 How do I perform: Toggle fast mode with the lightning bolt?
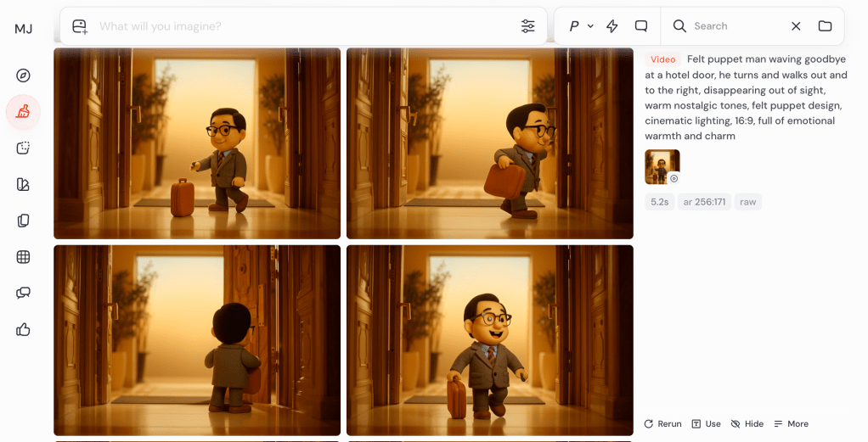[x=612, y=26]
